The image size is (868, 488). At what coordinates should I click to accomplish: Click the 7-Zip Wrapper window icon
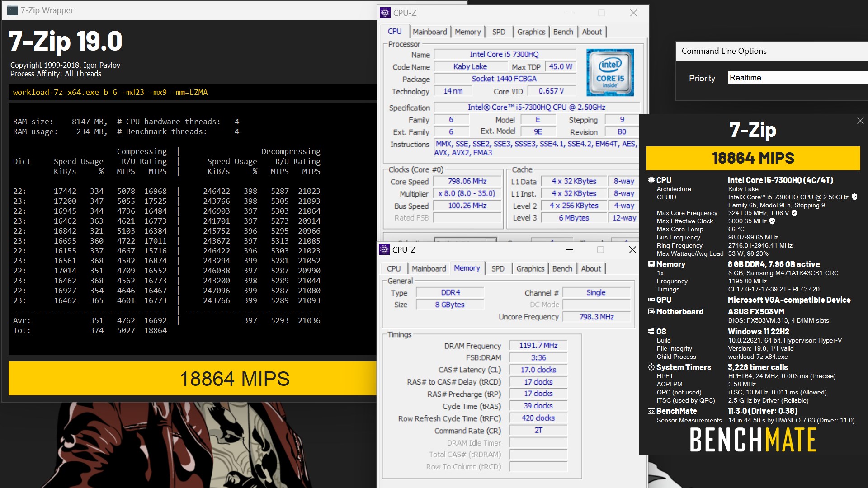coord(12,10)
